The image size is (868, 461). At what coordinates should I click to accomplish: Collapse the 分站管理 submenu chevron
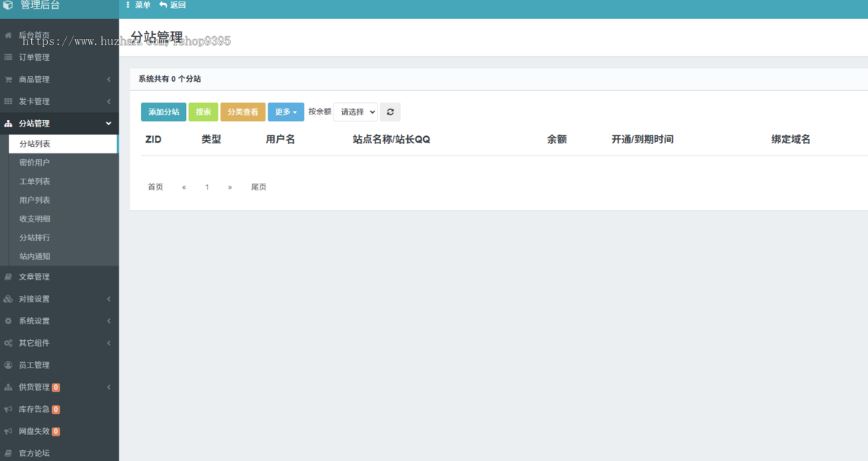[109, 124]
